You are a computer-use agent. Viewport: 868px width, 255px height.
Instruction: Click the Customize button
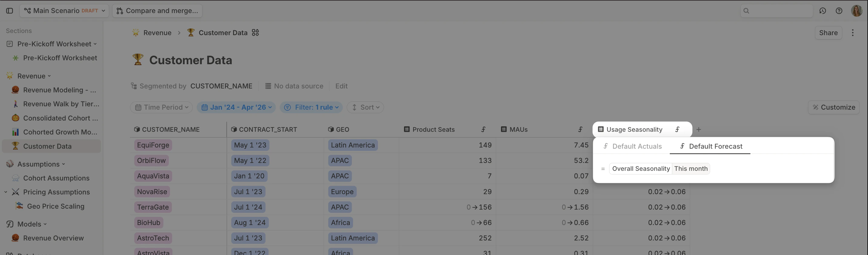(x=834, y=107)
